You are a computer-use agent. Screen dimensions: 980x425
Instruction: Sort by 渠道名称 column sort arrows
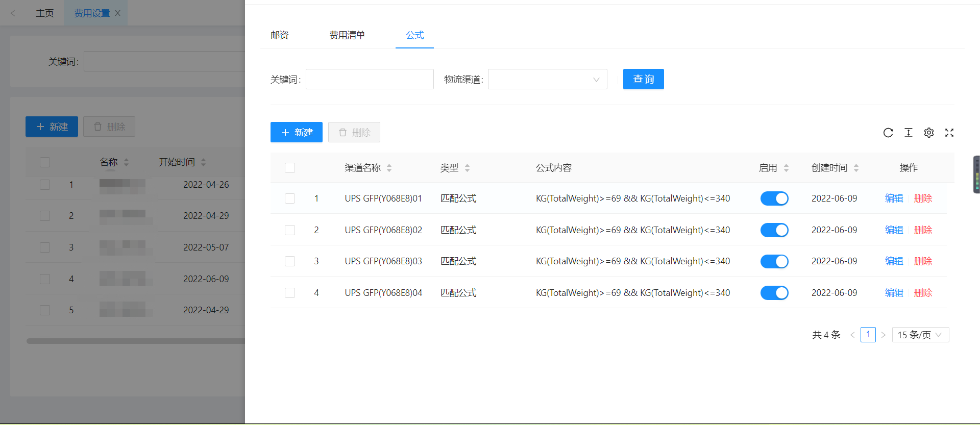tap(389, 168)
